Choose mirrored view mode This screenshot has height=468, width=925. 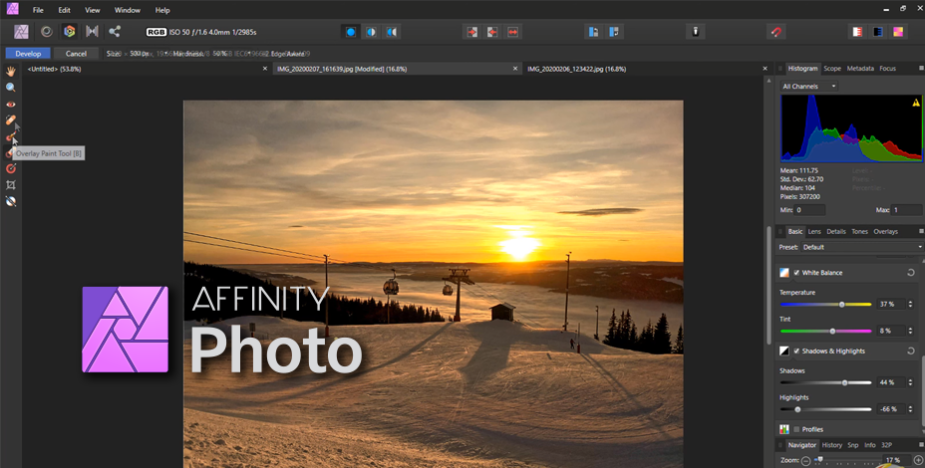click(392, 32)
